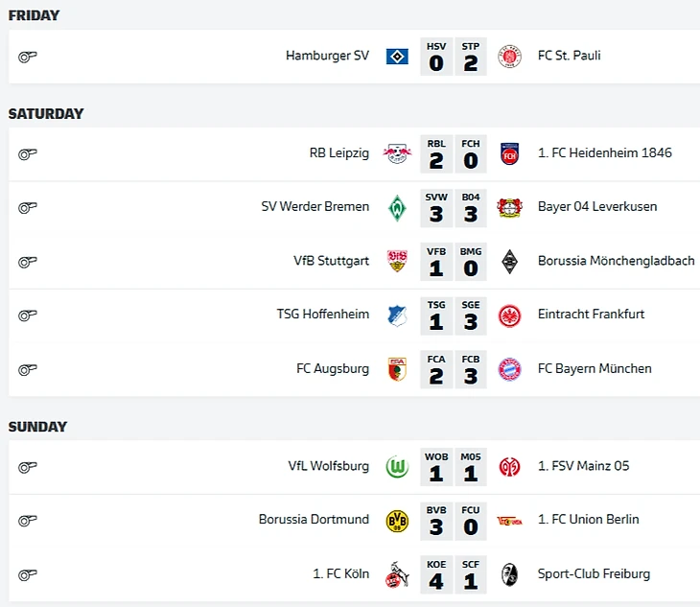
Task: Open the VfB Stuttgart team link
Action: pos(331,261)
